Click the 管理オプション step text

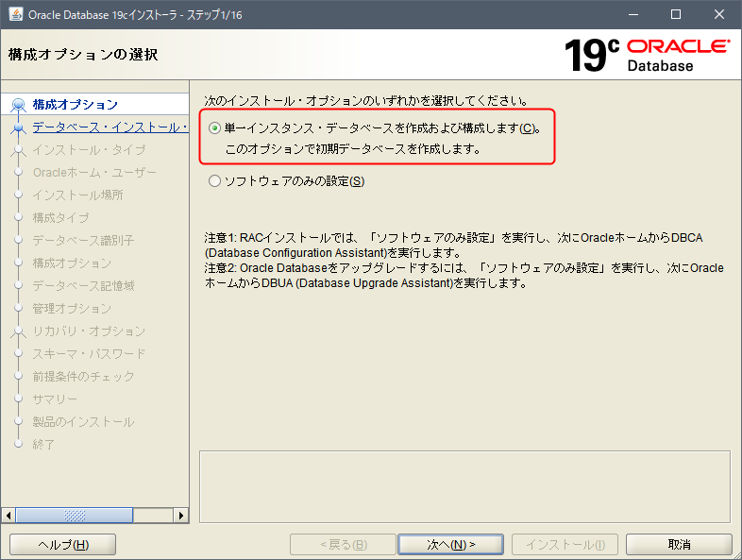[x=72, y=309]
